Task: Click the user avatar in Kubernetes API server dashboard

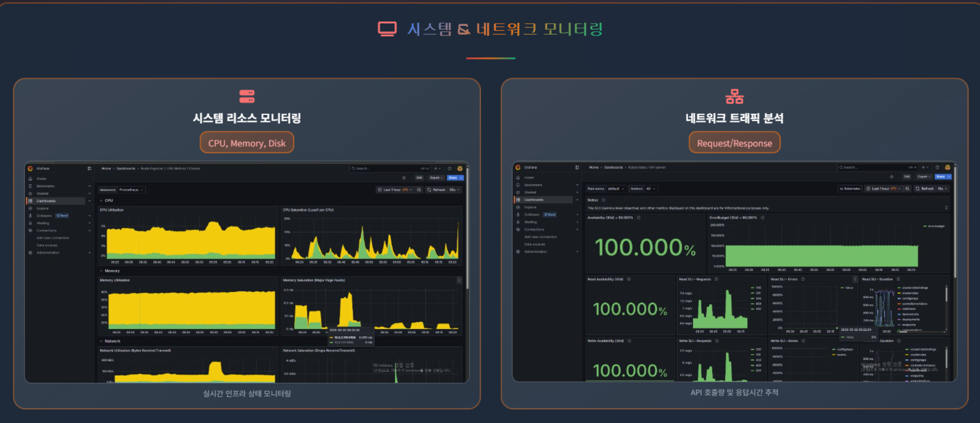Action: [947, 167]
